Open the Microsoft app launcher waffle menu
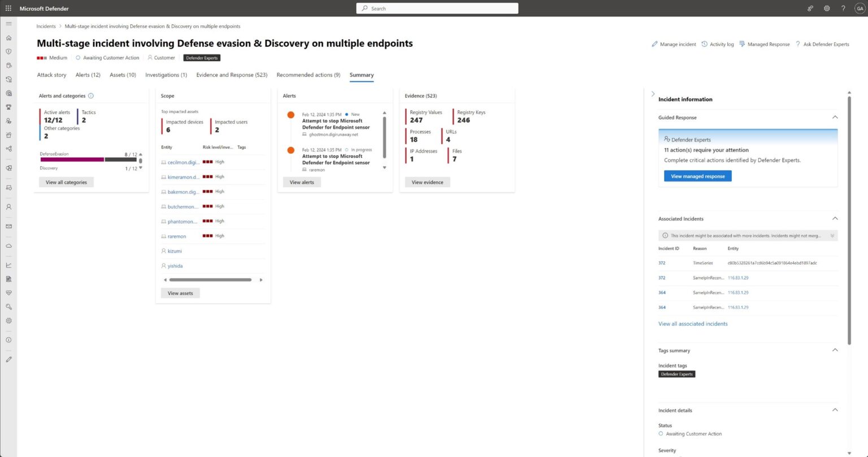Screen dimensions: 868x457 pyautogui.click(x=8, y=8)
